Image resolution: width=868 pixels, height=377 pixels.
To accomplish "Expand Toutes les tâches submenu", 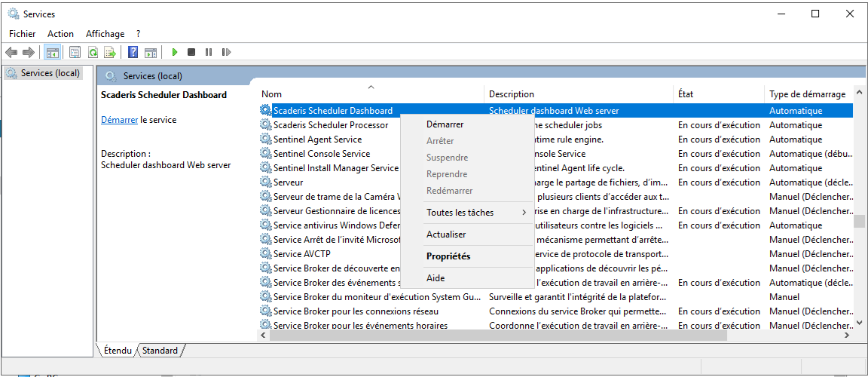I will click(467, 212).
